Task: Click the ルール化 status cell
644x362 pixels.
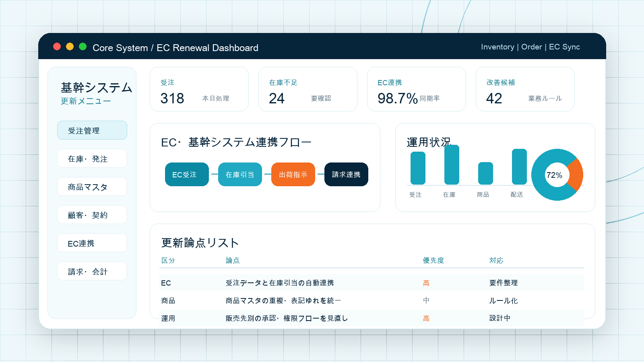Action: 504,300
